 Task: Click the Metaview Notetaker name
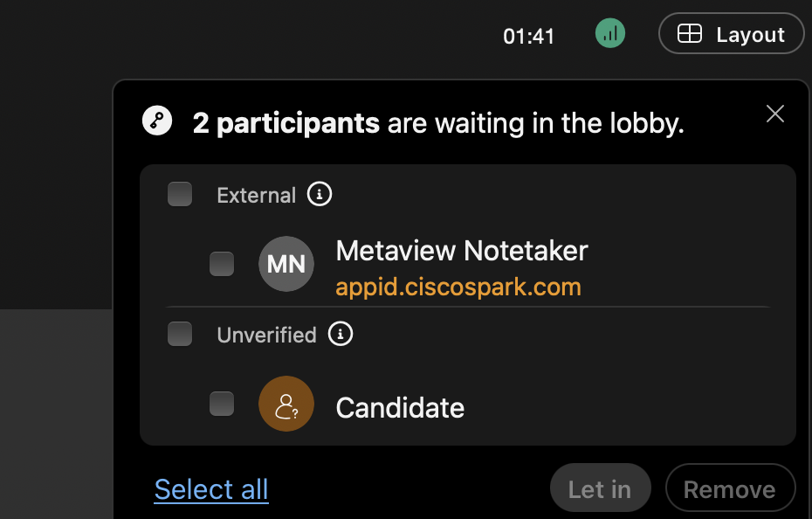461,251
